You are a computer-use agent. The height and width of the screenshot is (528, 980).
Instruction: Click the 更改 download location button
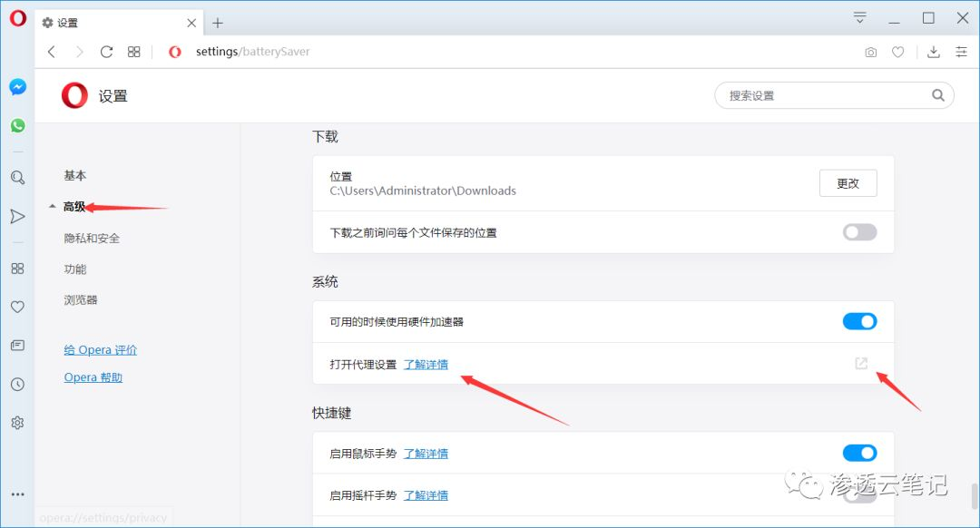848,183
